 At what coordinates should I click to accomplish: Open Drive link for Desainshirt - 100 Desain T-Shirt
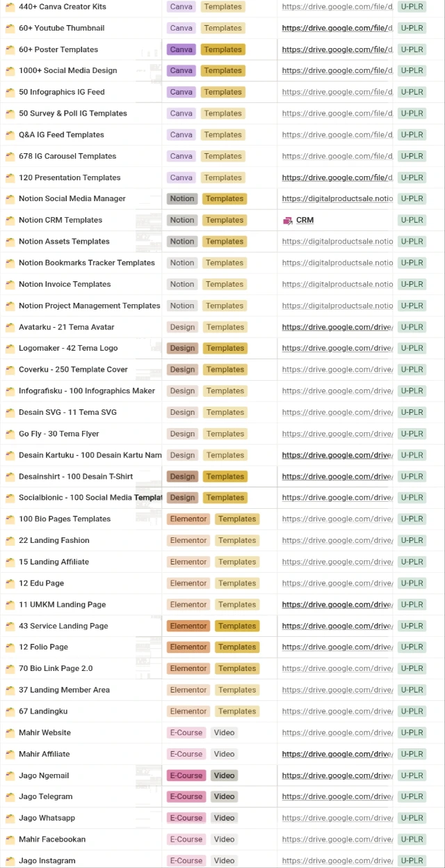pos(337,477)
